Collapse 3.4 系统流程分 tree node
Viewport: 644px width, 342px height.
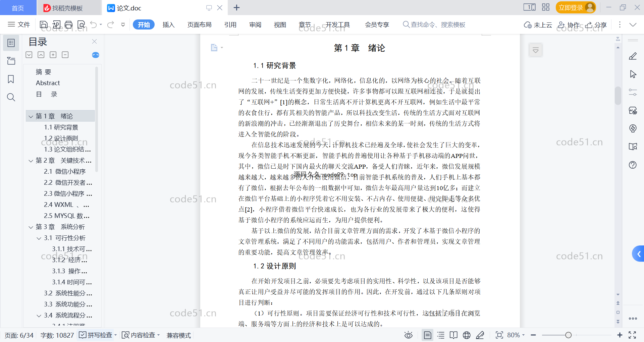click(x=39, y=316)
